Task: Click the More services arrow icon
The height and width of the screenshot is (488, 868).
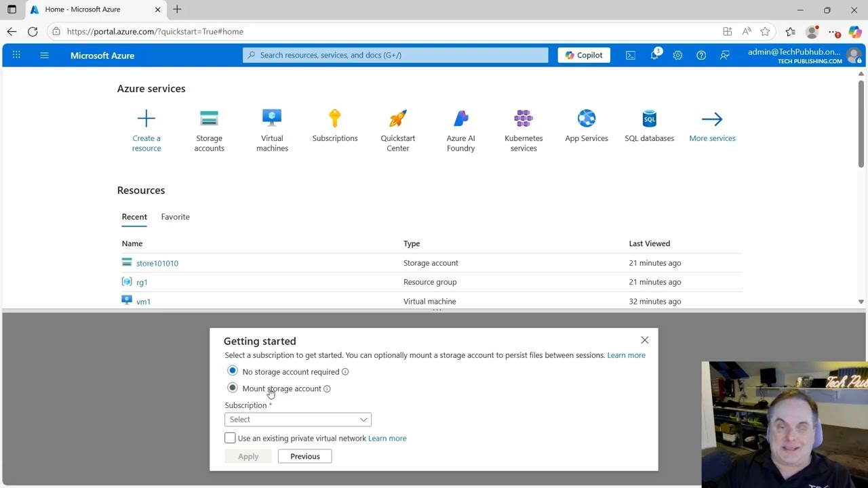Action: [712, 119]
